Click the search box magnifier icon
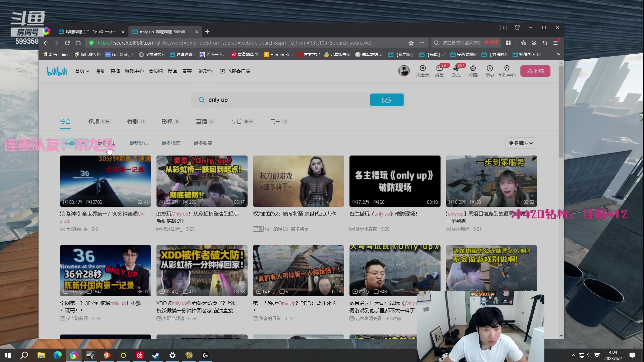This screenshot has height=362, width=644. pyautogui.click(x=202, y=100)
